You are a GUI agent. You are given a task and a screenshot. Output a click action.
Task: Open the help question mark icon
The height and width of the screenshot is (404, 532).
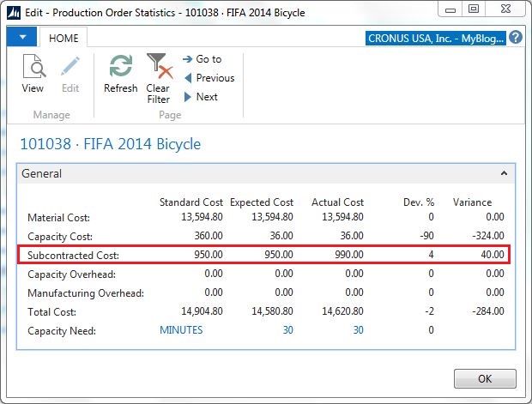(x=516, y=38)
